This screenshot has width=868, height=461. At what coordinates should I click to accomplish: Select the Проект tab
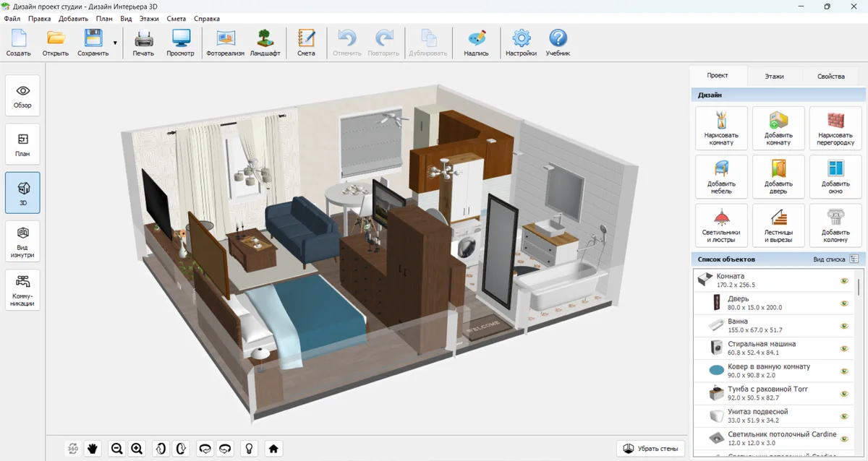(718, 75)
